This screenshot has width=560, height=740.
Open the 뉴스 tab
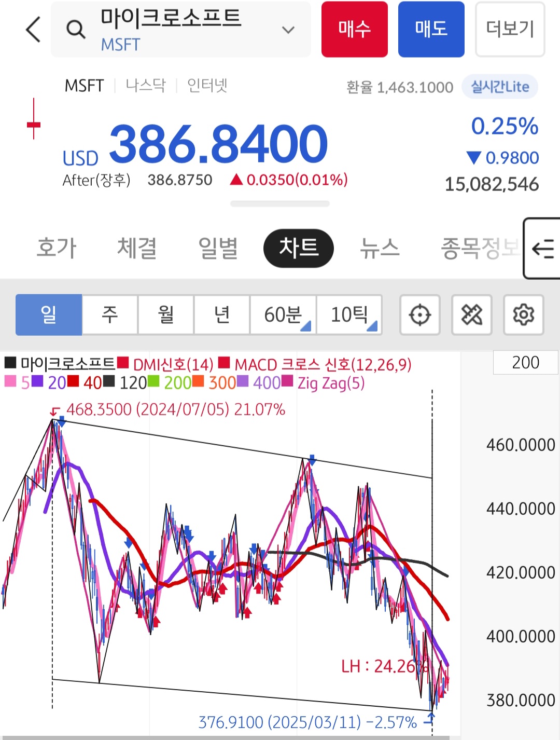click(x=380, y=248)
